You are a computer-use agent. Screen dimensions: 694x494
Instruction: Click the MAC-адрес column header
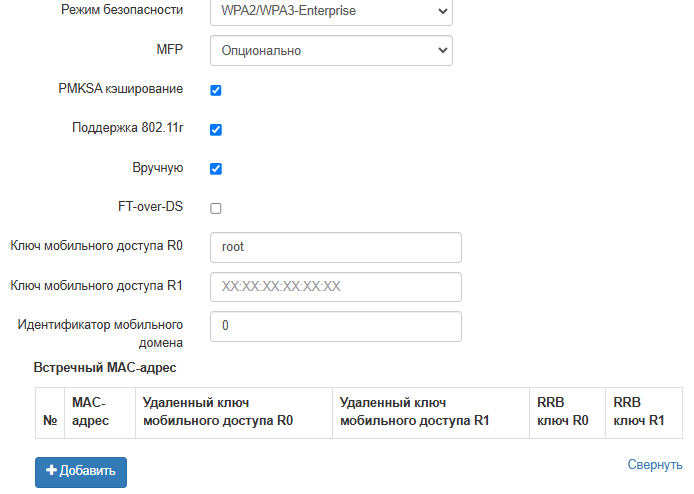tap(100, 413)
